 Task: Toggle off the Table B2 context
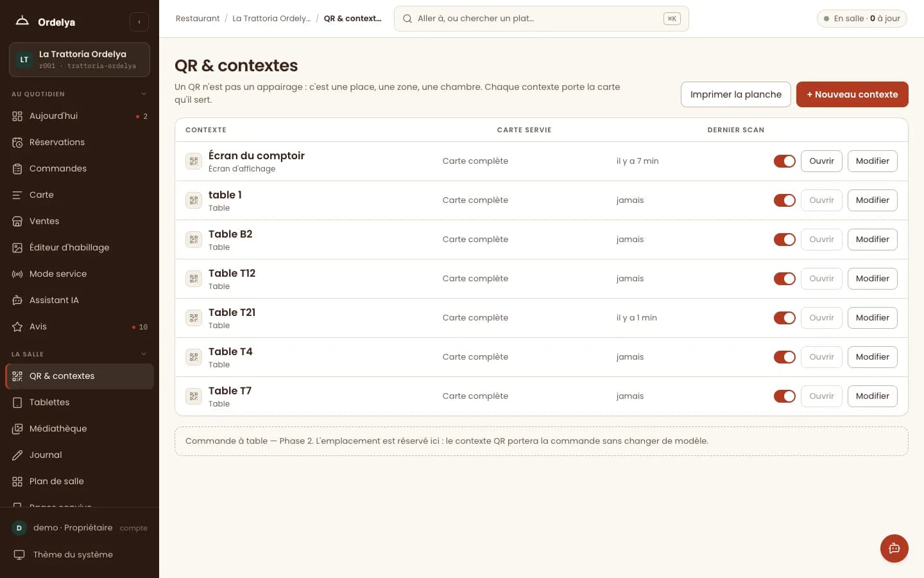click(784, 240)
